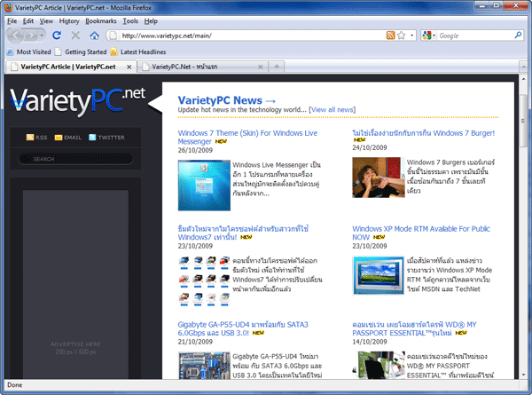This screenshot has width=532, height=395.
Task: Open the Tools menu
Action: 130,21
